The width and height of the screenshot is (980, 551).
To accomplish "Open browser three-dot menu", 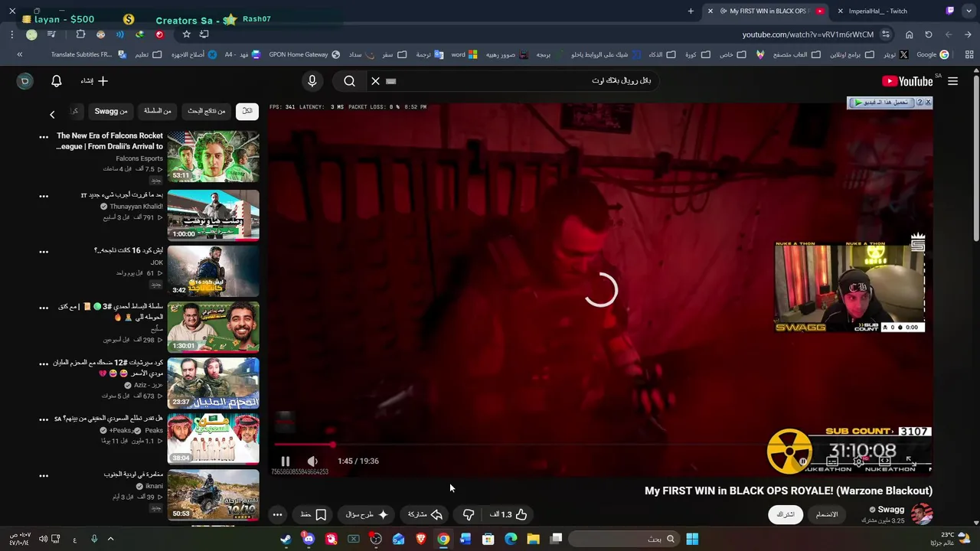I will pos(12,34).
